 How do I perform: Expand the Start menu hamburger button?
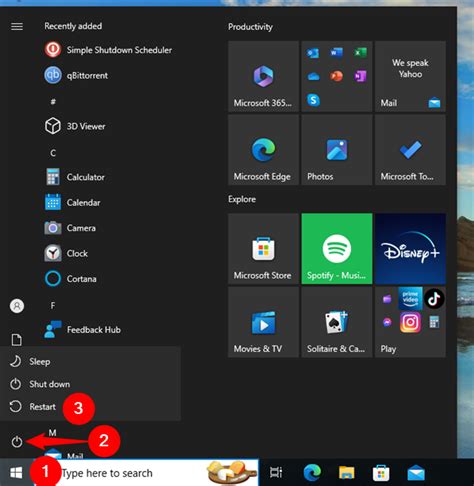[x=17, y=26]
